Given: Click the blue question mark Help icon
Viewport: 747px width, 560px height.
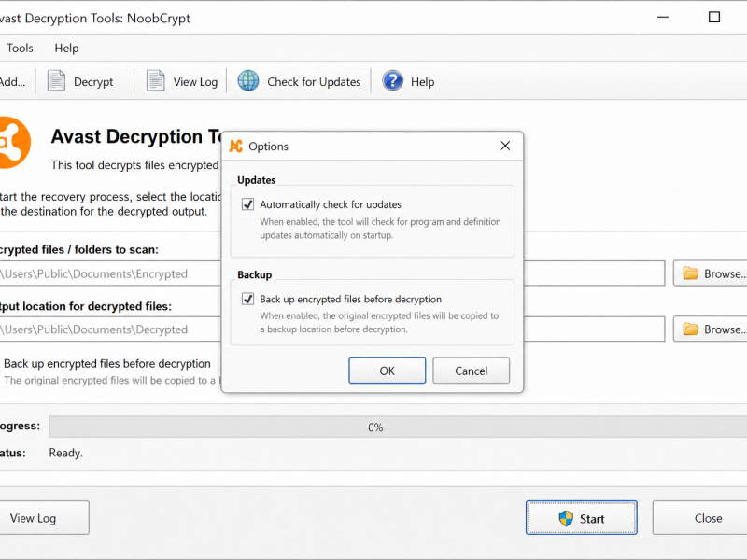Looking at the screenshot, I should pyautogui.click(x=392, y=81).
